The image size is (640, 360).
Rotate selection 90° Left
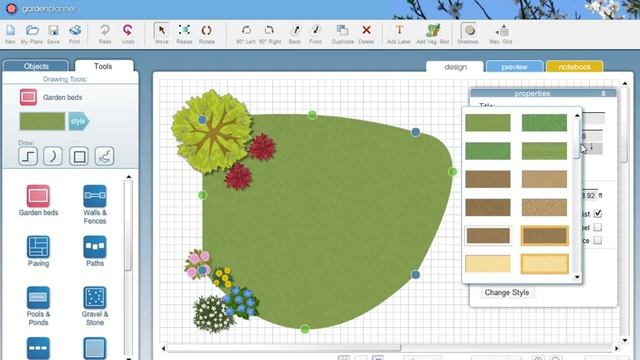coord(246,34)
